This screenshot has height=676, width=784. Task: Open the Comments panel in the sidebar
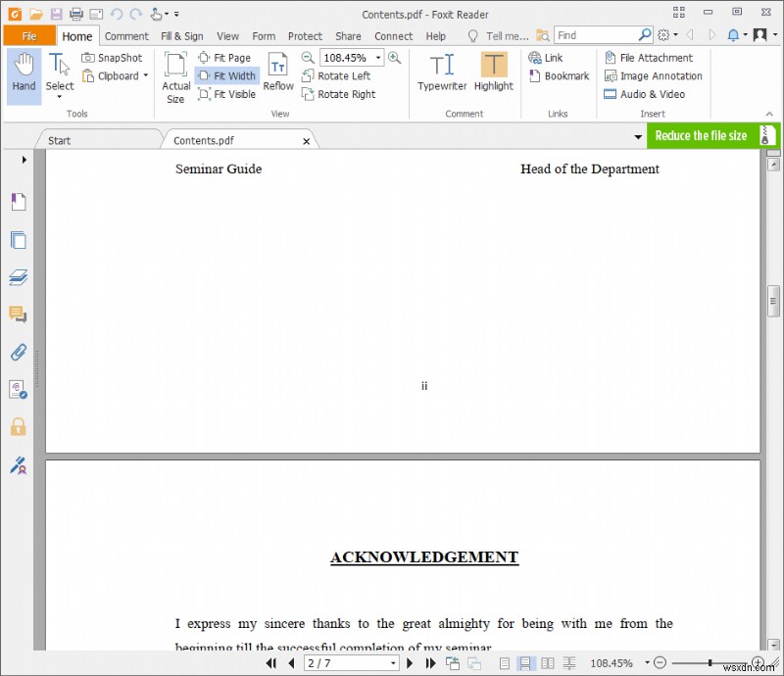tap(18, 314)
